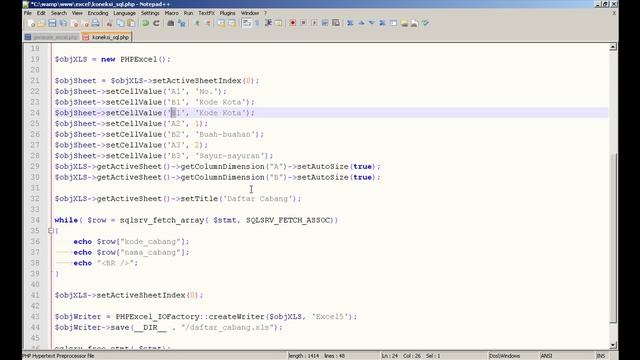The image size is (640, 360).
Task: Click the New file toolbar icon
Action: pos(31,23)
